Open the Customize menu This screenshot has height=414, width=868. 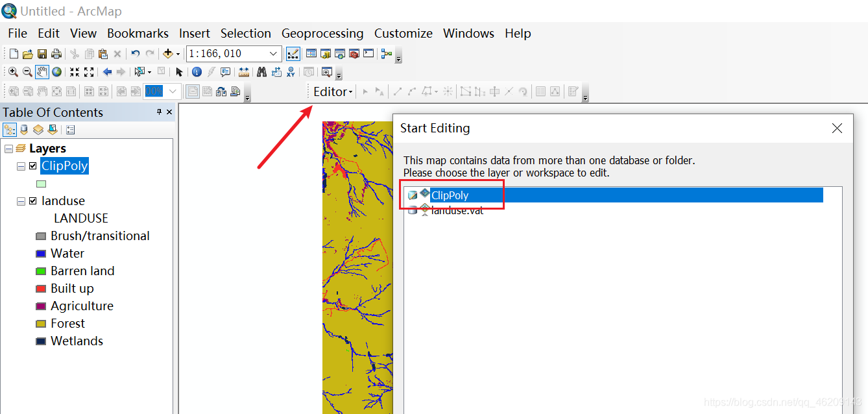tap(403, 33)
